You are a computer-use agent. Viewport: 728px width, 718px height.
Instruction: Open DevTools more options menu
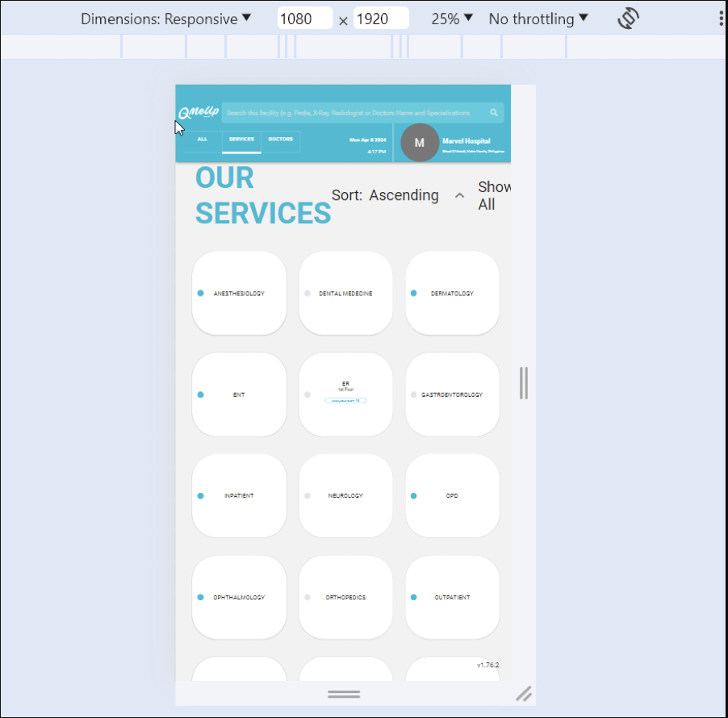[x=721, y=19]
